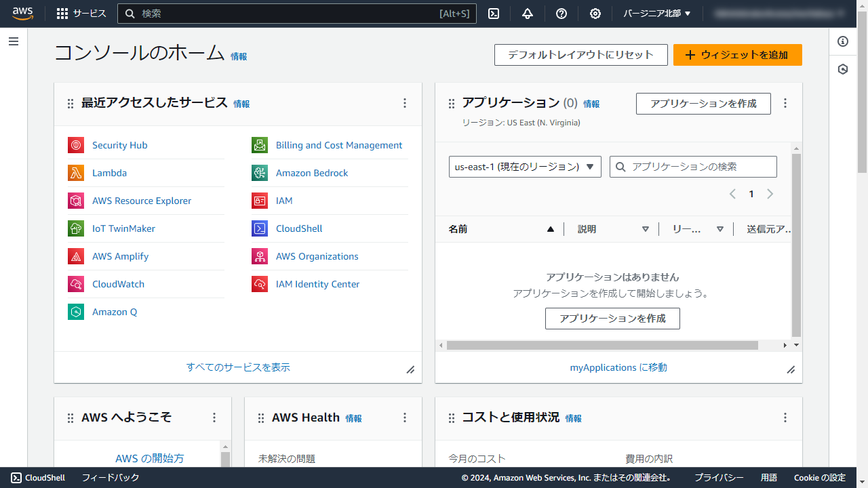Click the Security Hub service icon
Viewport: 868px width, 488px height.
[x=76, y=145]
